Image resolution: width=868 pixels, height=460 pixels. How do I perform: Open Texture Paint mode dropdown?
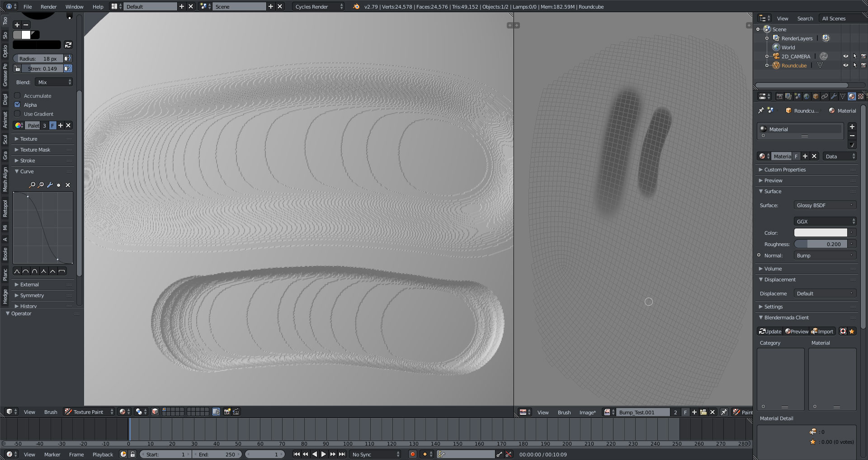(x=89, y=412)
